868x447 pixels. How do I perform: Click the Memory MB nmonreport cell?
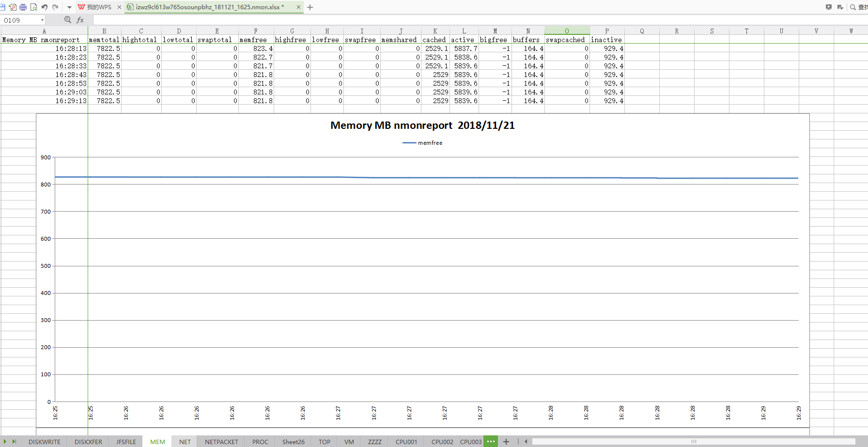(x=44, y=40)
